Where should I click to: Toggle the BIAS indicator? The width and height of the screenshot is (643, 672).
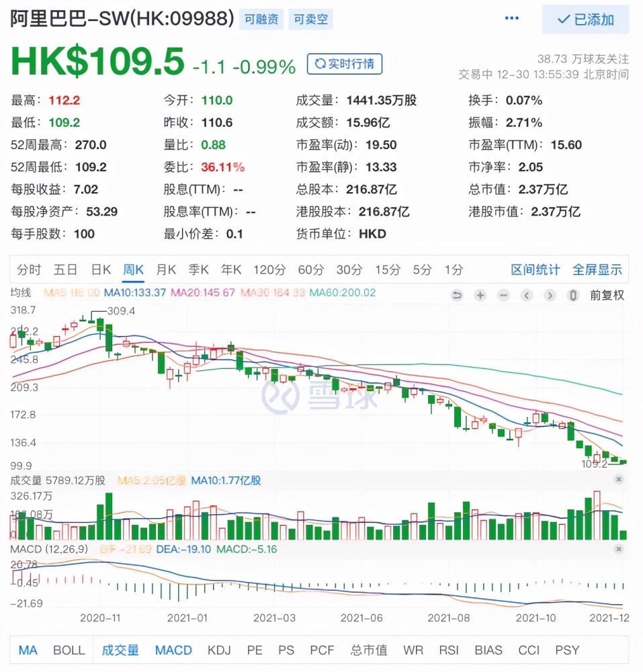(488, 650)
